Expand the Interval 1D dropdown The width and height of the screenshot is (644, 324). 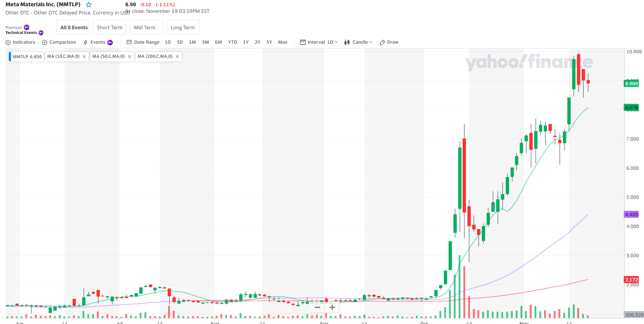[319, 42]
